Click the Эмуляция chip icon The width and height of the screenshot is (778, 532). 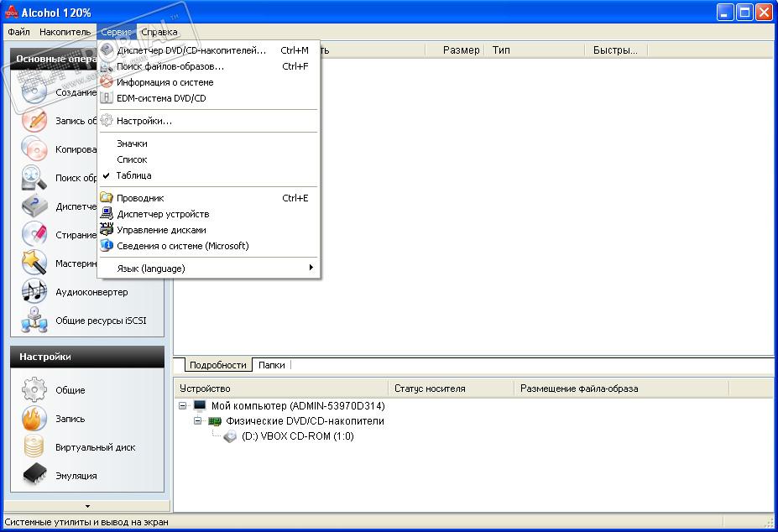coord(34,476)
